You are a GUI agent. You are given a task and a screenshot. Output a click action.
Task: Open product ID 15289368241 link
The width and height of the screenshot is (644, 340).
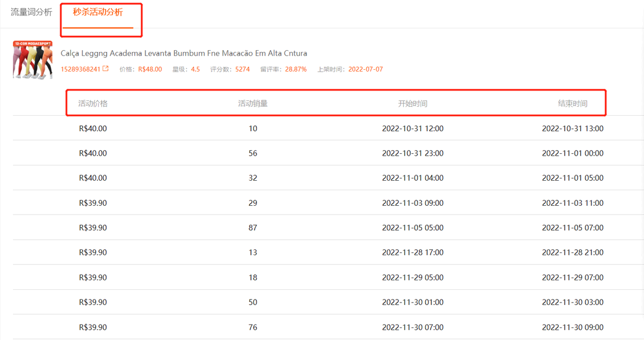(x=80, y=69)
